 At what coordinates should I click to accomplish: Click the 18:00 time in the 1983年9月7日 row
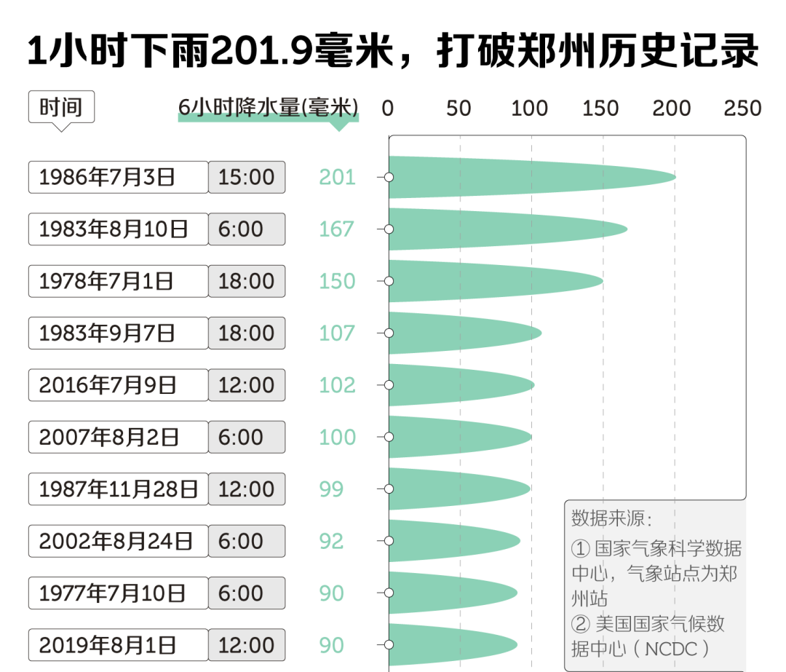[x=247, y=333]
